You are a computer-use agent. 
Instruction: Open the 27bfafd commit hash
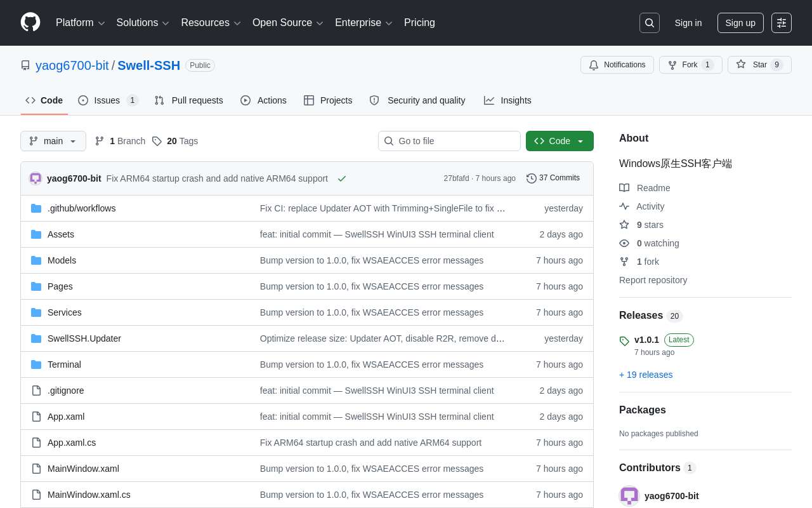tap(456, 178)
